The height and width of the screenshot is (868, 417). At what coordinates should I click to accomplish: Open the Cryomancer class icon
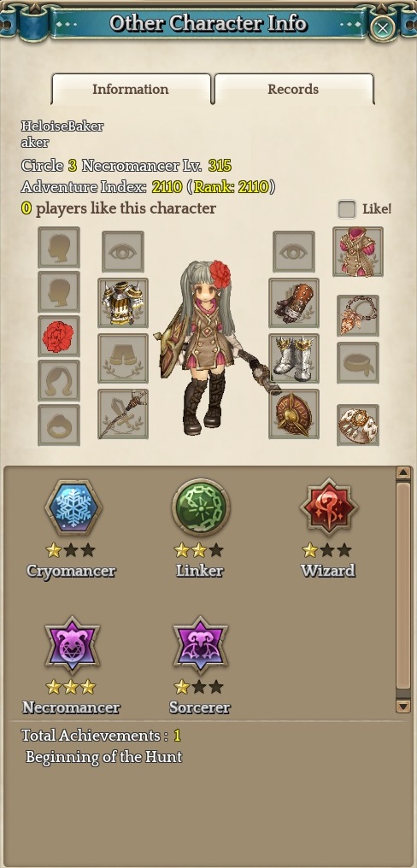click(73, 507)
